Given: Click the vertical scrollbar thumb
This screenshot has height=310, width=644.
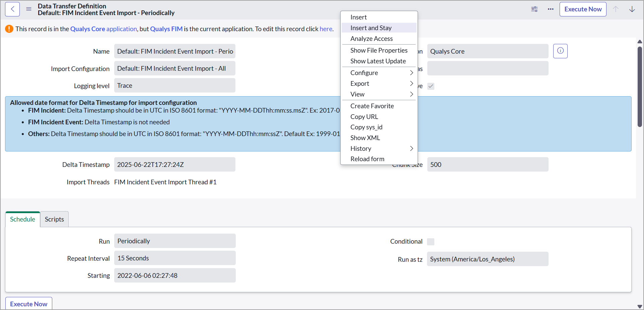Looking at the screenshot, I should pyautogui.click(x=640, y=86).
